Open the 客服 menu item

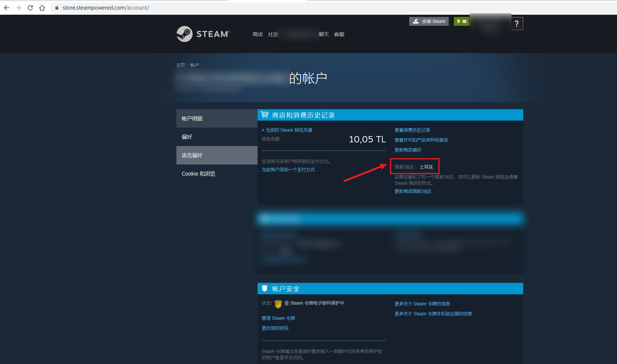(x=339, y=34)
